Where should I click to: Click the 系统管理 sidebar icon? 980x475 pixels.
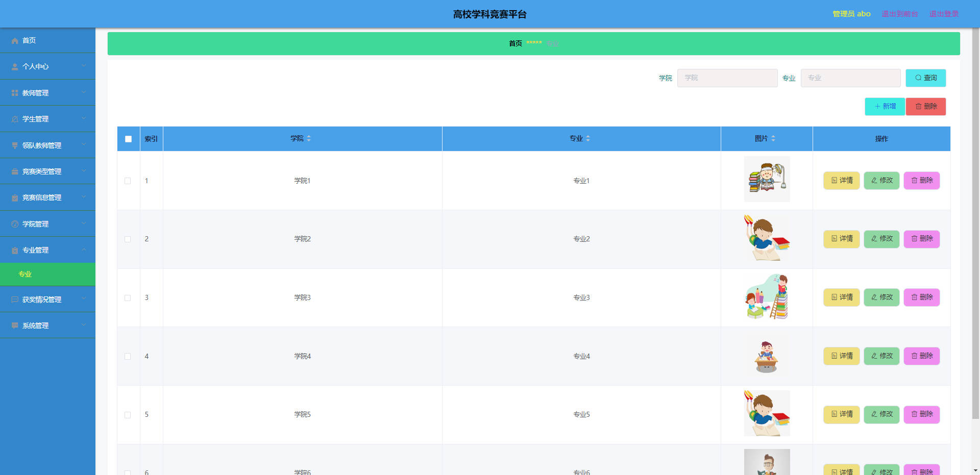click(x=15, y=326)
